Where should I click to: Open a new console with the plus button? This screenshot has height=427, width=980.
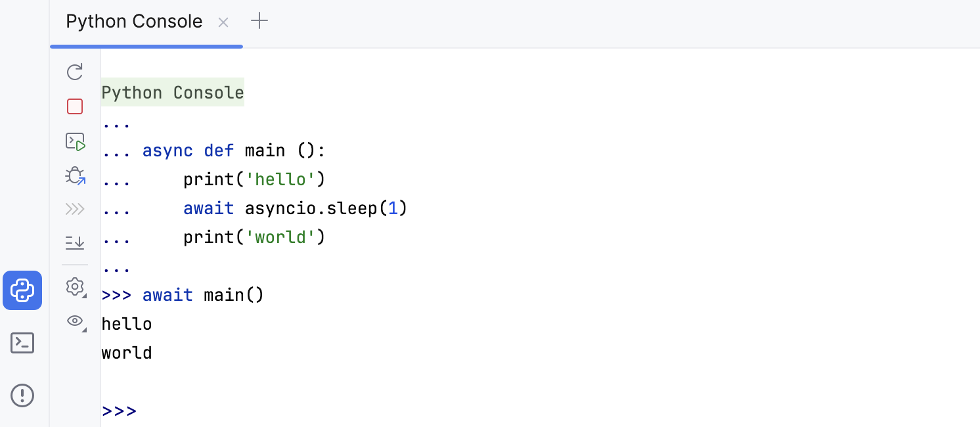click(259, 20)
